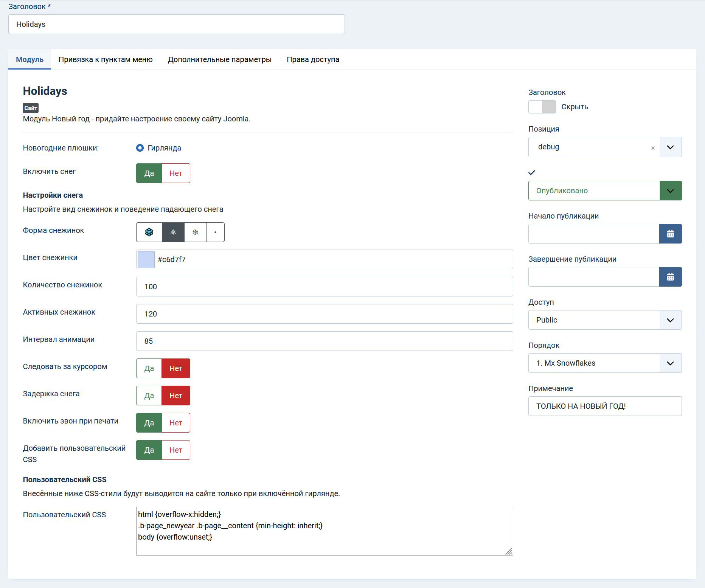This screenshot has height=588, width=705.
Task: Clear the debug position value
Action: [653, 148]
